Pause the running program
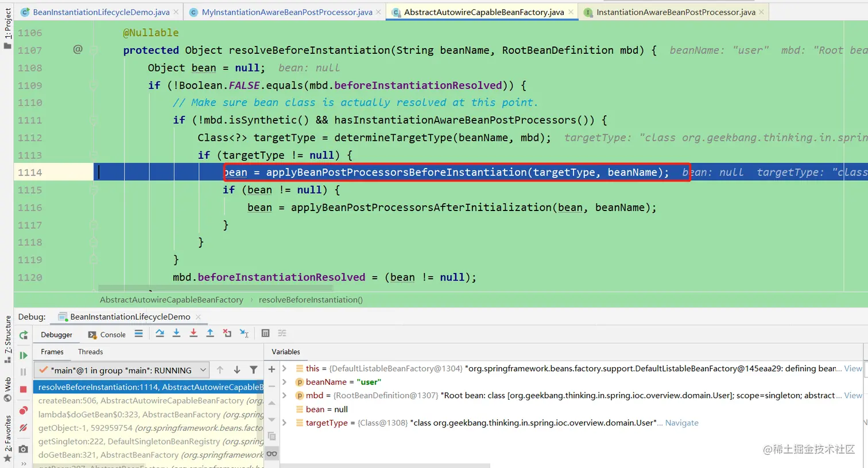The image size is (868, 468). point(24,372)
